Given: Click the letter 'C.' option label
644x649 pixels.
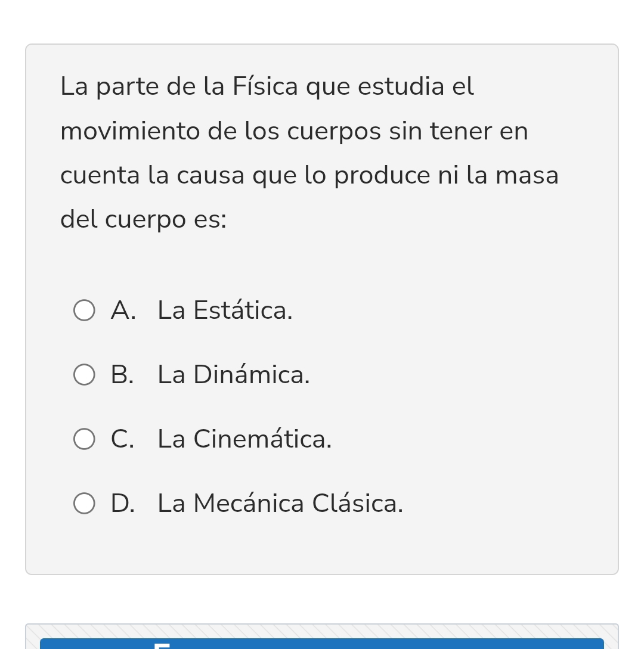Looking at the screenshot, I should coord(122,440).
